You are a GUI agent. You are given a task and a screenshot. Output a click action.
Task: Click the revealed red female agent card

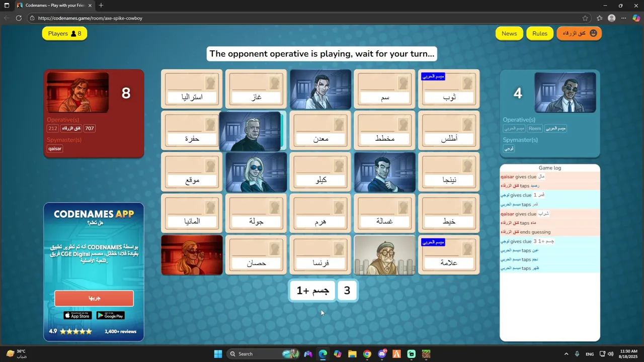coord(192,255)
